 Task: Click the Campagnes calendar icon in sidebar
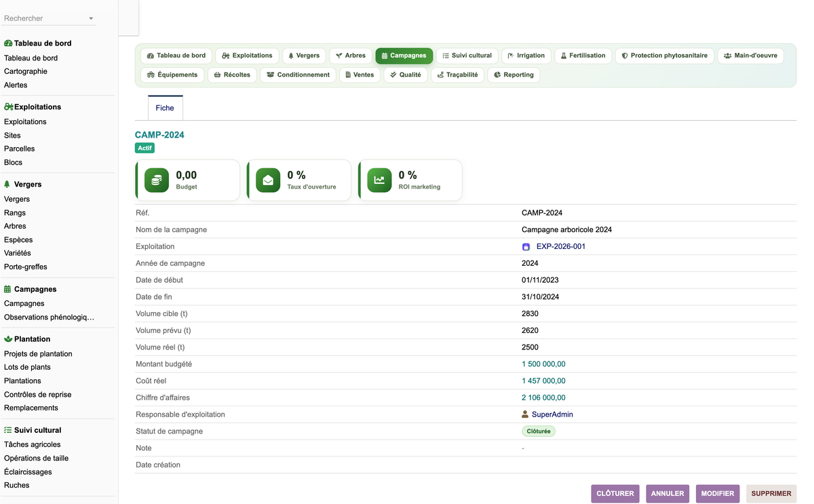point(7,289)
